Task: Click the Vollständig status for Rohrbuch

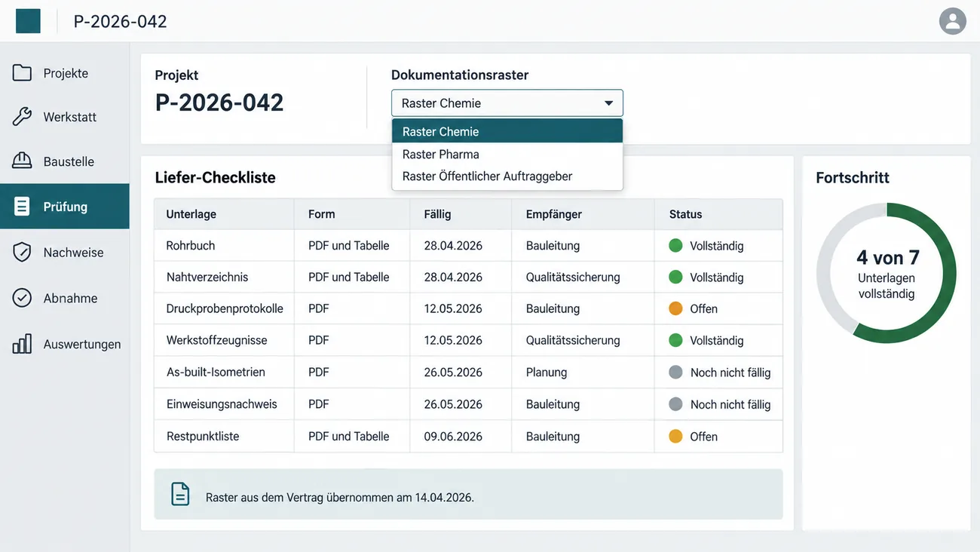Action: tap(717, 246)
